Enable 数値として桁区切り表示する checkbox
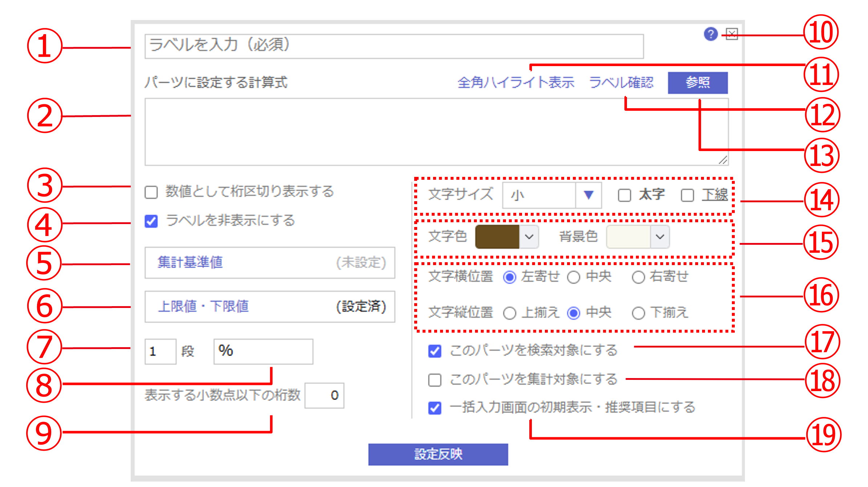868x487 pixels. (x=151, y=192)
